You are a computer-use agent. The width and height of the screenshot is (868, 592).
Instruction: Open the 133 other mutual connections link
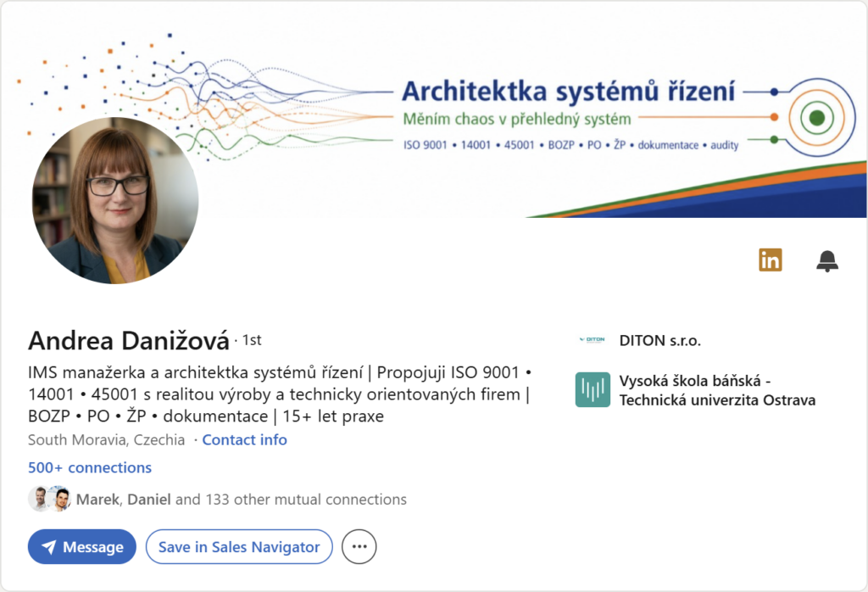coord(242,500)
